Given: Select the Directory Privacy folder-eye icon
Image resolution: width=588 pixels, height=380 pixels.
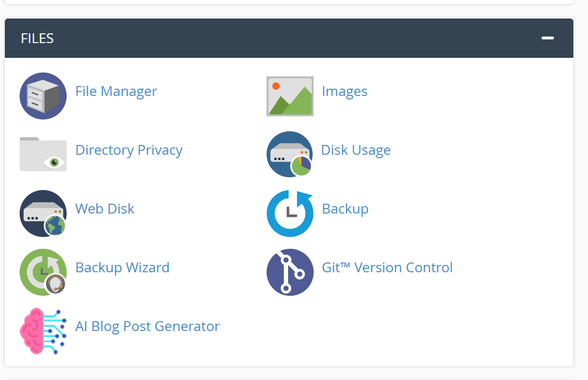Looking at the screenshot, I should tap(43, 154).
